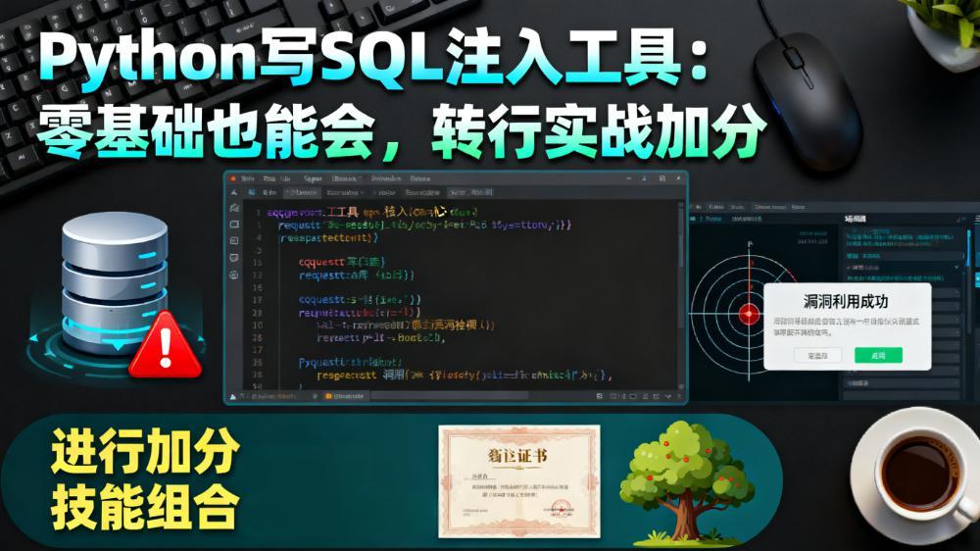Click the orange app dot in the code editor title bar

tap(233, 178)
